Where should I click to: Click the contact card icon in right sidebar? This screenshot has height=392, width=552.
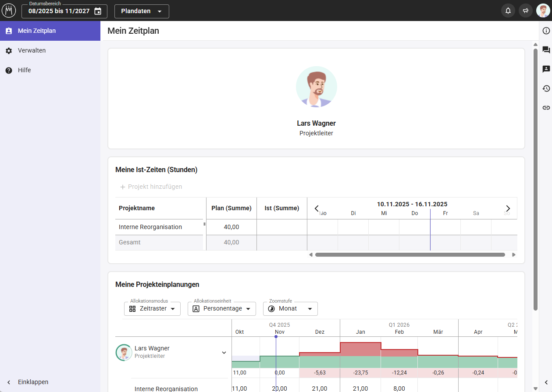pyautogui.click(x=546, y=69)
